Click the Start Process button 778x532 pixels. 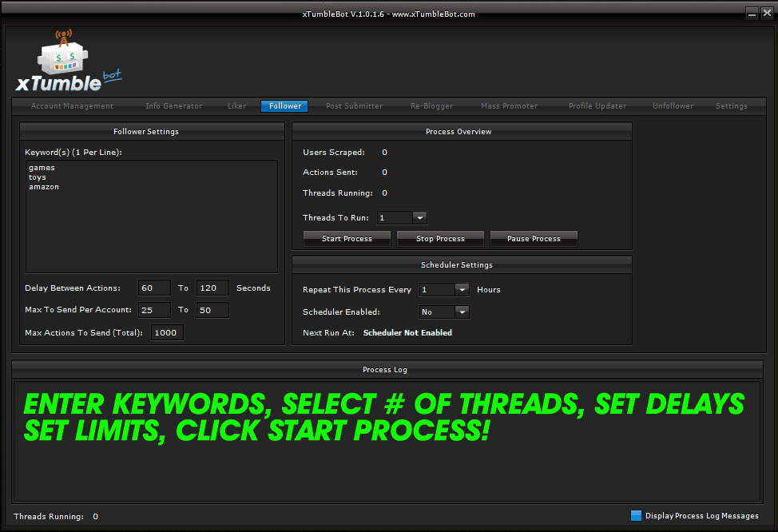[x=347, y=239]
